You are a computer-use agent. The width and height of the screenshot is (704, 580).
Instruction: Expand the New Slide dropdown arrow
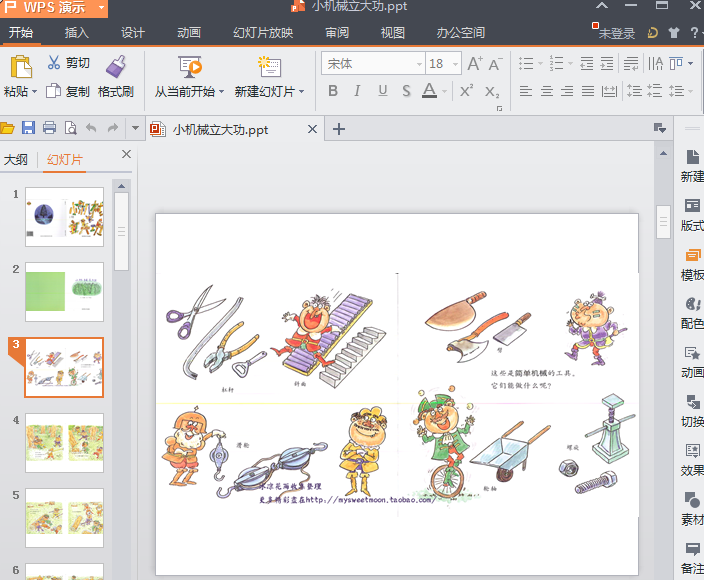click(301, 92)
